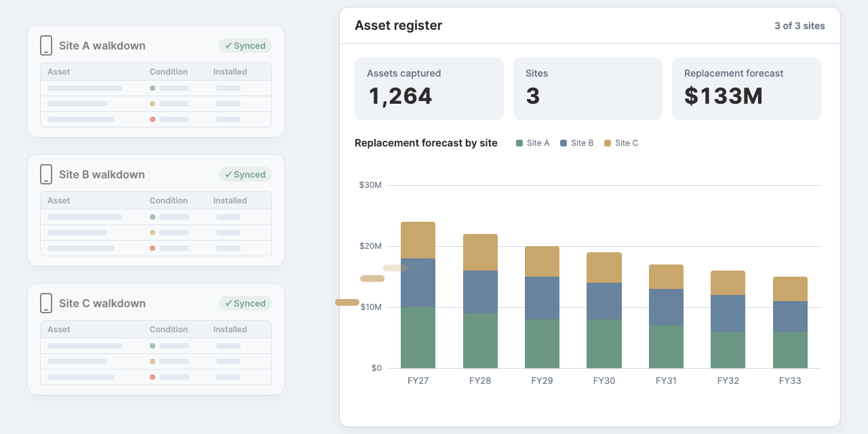
Task: Click the Site C tan segment of FY27 bar
Action: (418, 240)
